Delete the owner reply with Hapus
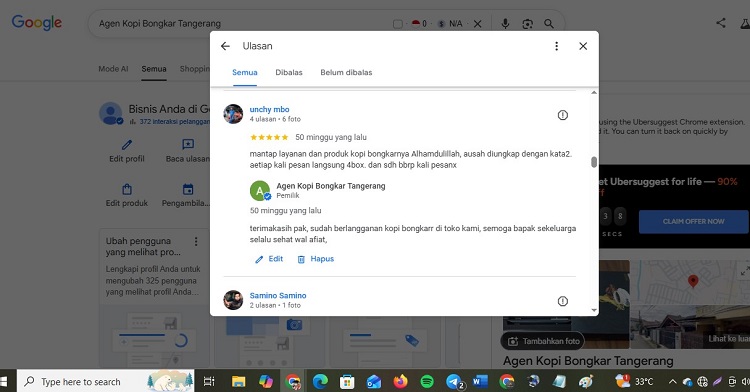 pos(316,259)
